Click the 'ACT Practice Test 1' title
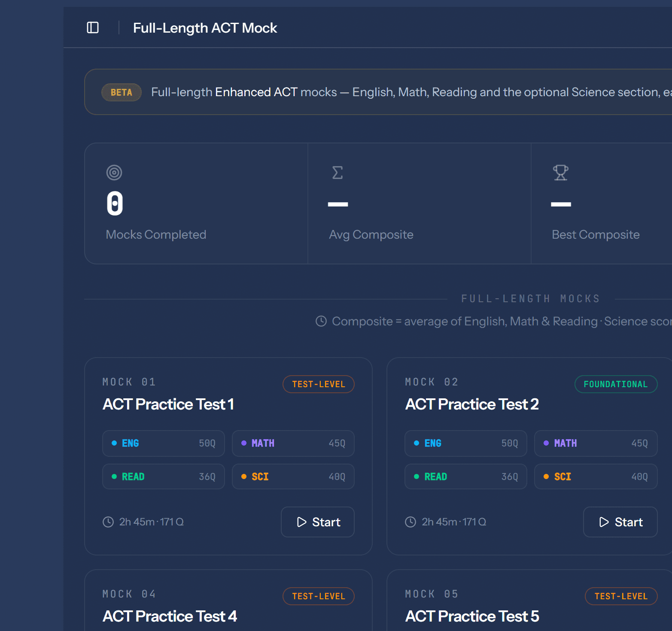 click(x=168, y=404)
